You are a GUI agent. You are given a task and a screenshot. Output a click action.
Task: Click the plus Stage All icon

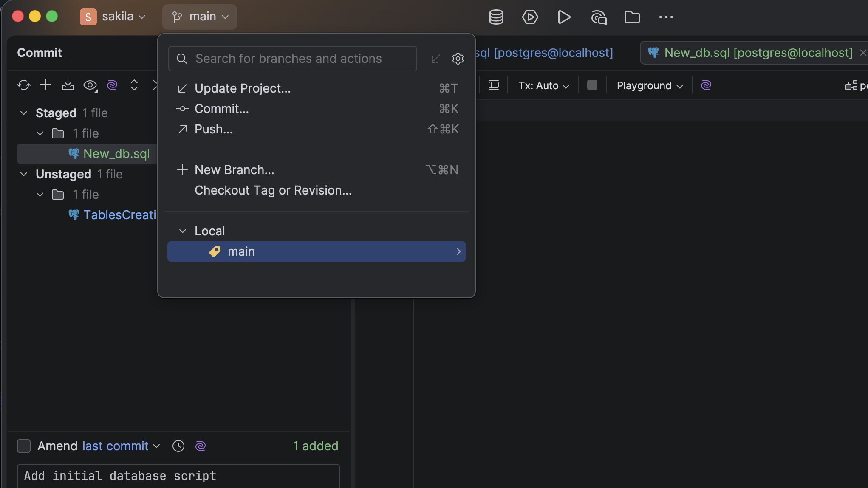coord(45,85)
